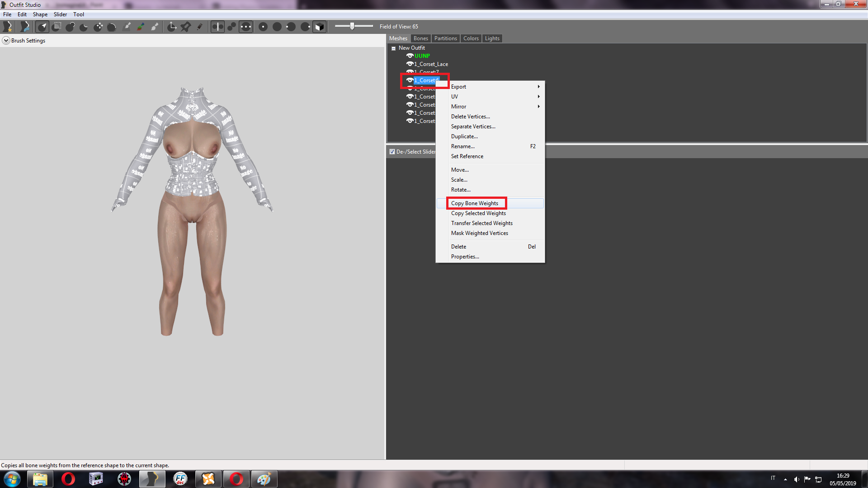Enable the Transform tool with axis arrow

pyautogui.click(x=172, y=27)
